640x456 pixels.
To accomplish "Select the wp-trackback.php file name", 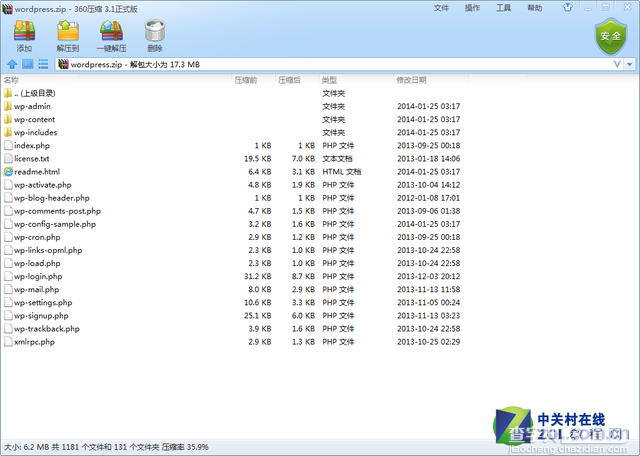I will click(x=47, y=329).
